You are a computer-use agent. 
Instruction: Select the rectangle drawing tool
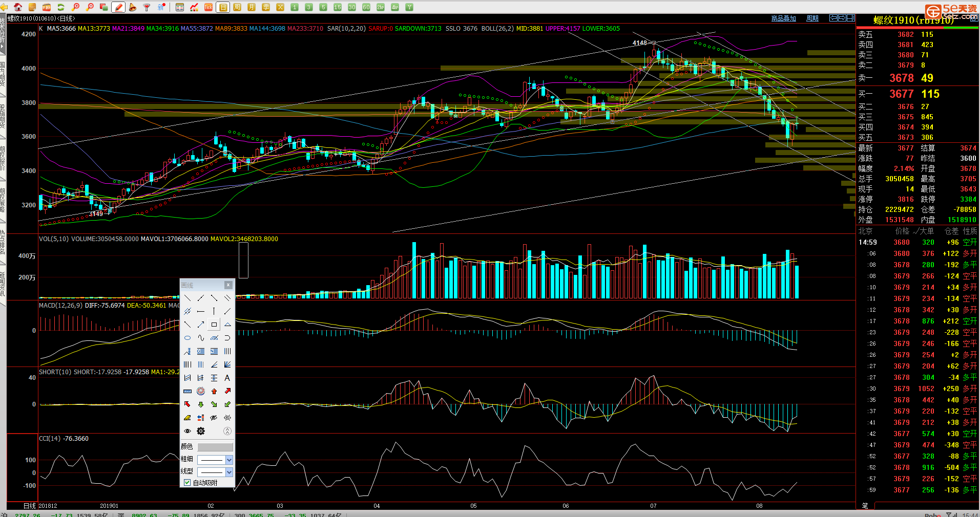coord(214,325)
